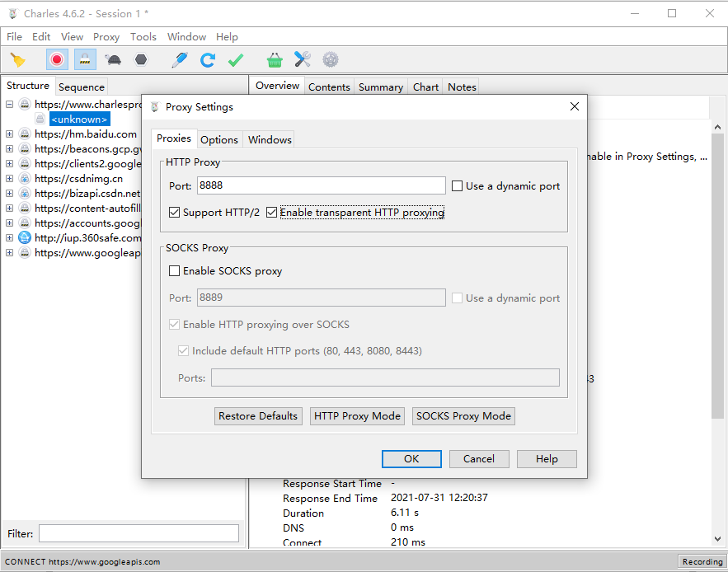Switch to Options tab in Proxy Settings
Viewport: 728px width, 572px height.
click(219, 139)
